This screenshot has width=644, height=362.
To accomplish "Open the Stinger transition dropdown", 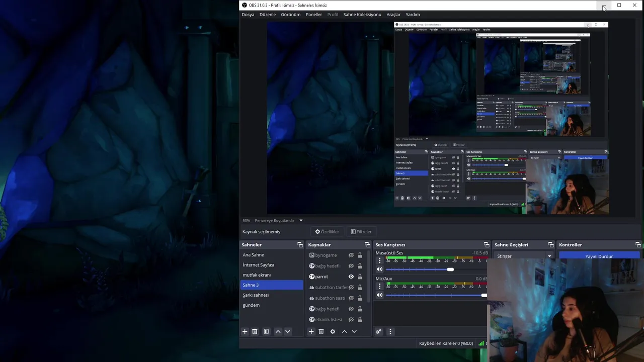I will coord(524,256).
